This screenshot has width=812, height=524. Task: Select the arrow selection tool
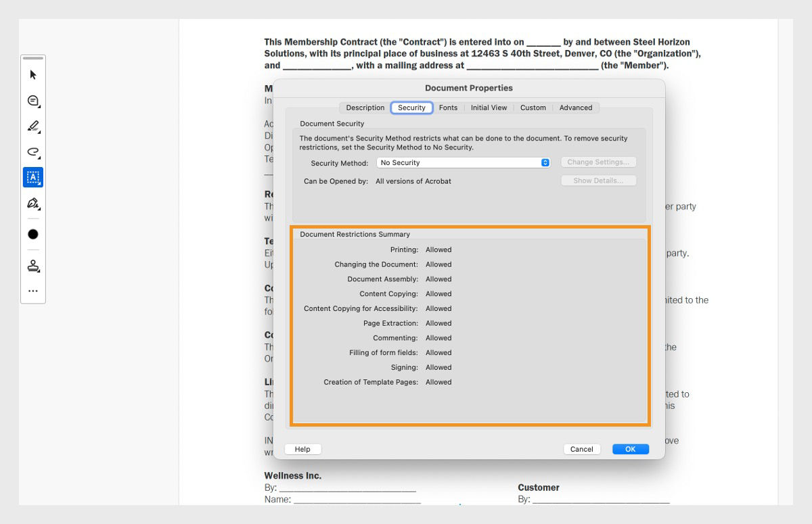32,75
